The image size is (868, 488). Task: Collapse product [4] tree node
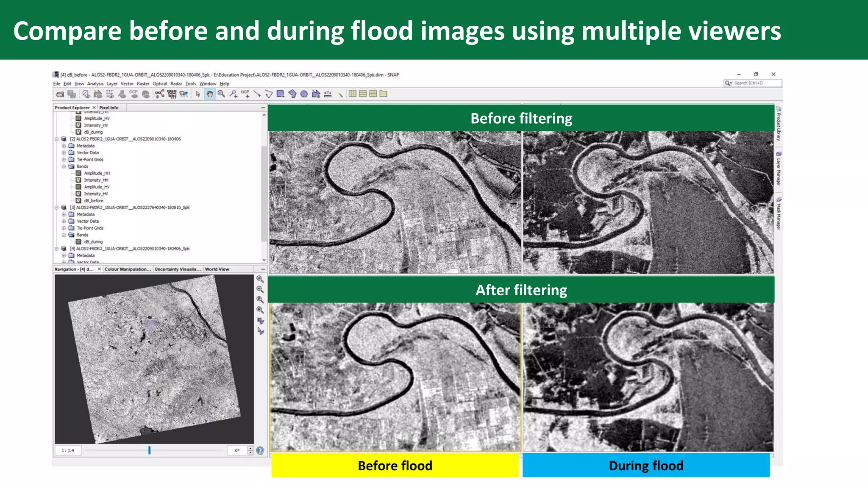56,249
